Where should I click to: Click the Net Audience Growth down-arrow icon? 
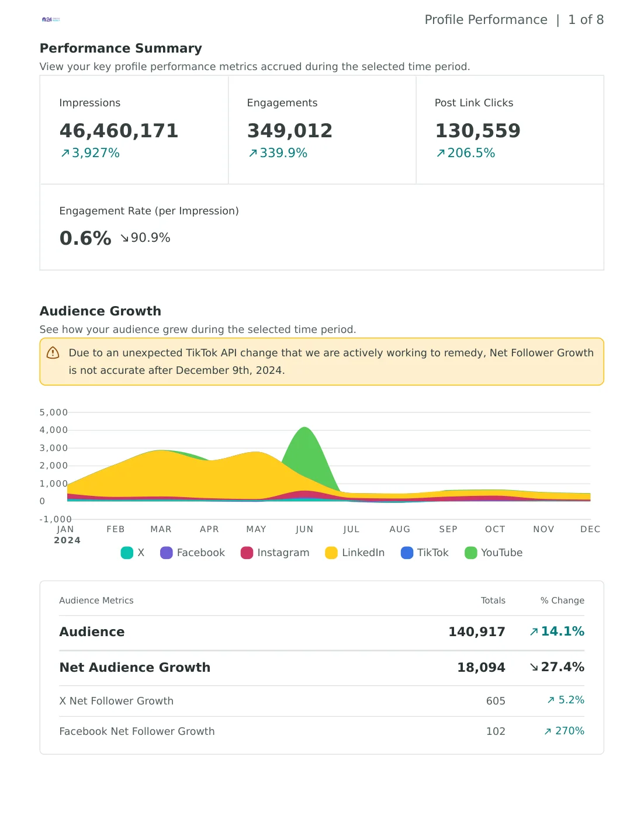pyautogui.click(x=534, y=667)
